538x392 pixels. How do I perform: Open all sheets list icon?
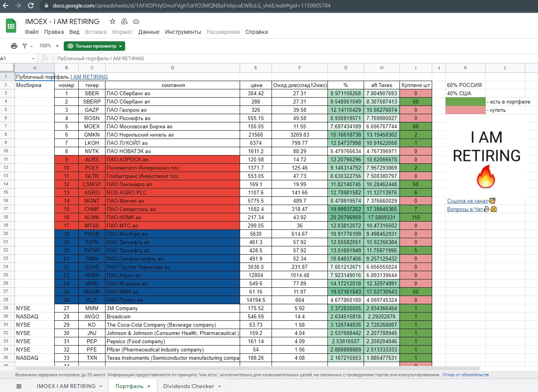tap(19, 386)
